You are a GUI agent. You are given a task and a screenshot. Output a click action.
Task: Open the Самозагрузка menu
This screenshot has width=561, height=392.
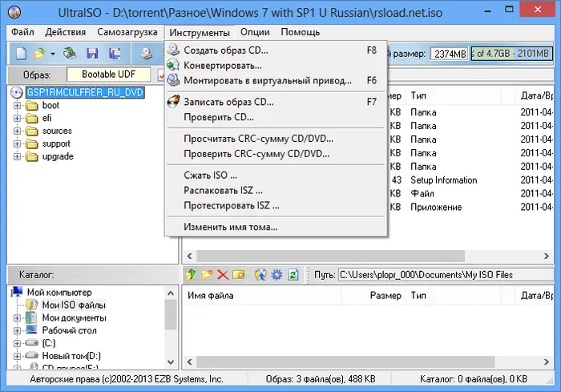point(127,32)
